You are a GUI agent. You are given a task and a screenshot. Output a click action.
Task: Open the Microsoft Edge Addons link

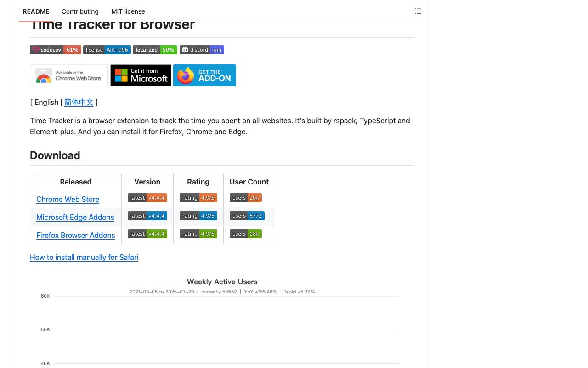click(75, 217)
